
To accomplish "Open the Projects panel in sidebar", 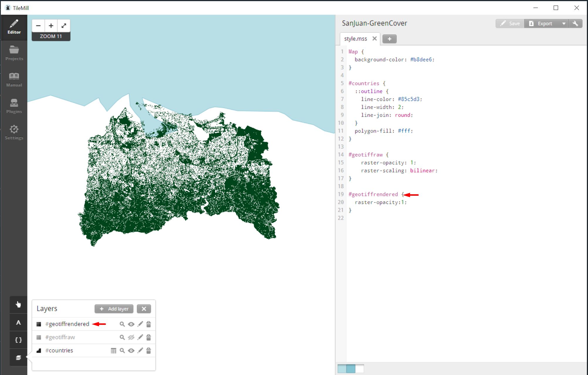I will tap(14, 53).
